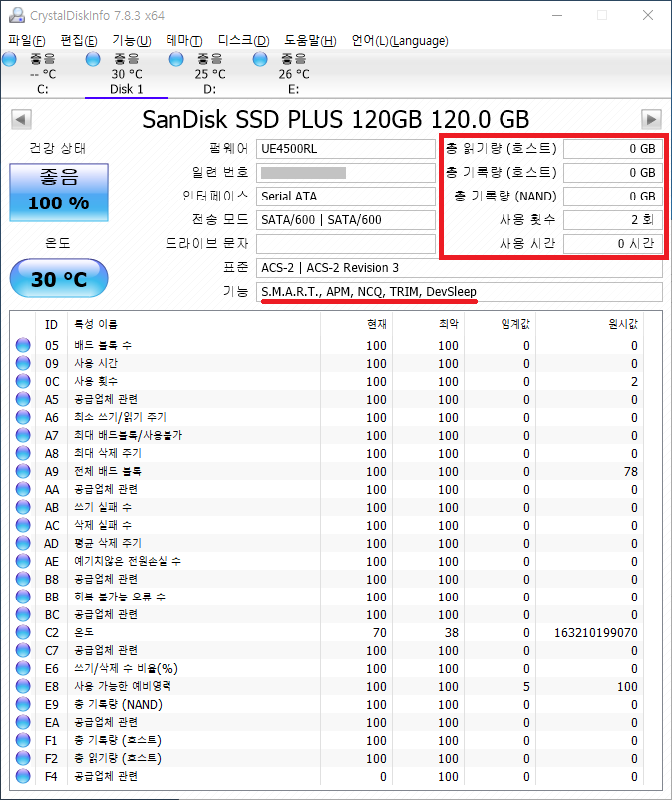Open the 디스크(D) menu
The height and width of the screenshot is (800, 672).
click(243, 40)
